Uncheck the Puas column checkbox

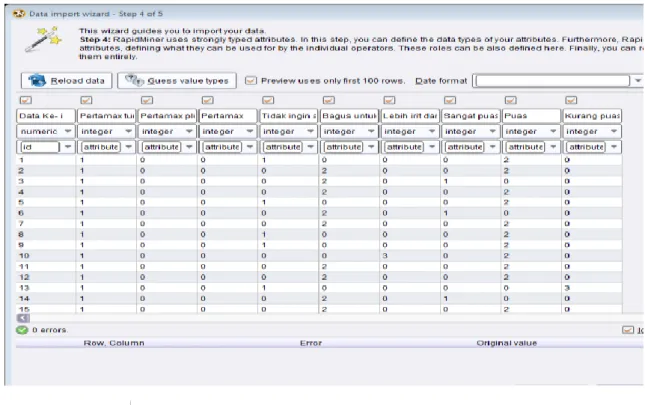pyautogui.click(x=510, y=100)
